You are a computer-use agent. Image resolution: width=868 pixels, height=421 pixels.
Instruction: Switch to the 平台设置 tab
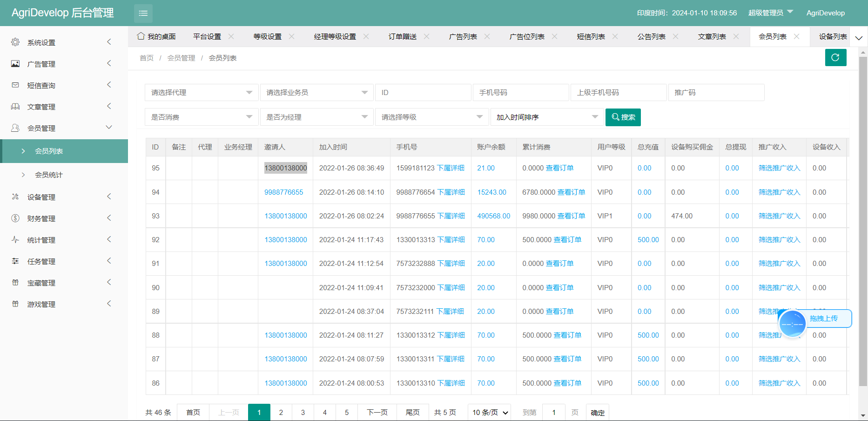click(207, 36)
